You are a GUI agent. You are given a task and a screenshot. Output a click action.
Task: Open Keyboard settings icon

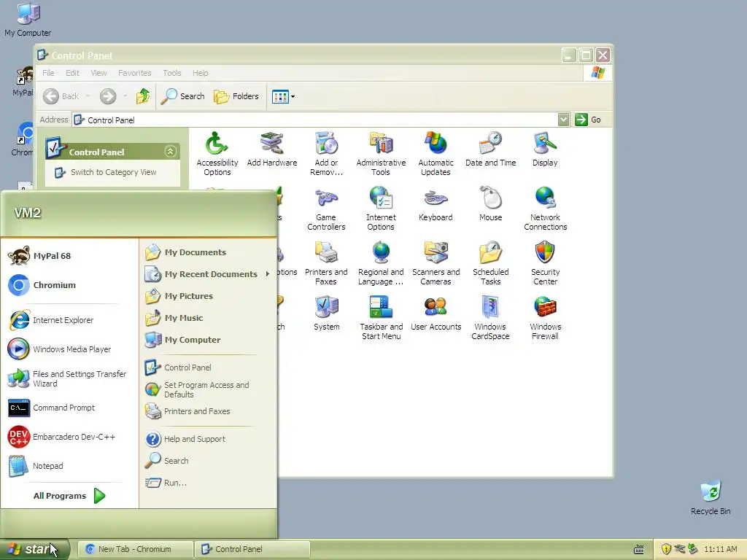click(x=436, y=204)
